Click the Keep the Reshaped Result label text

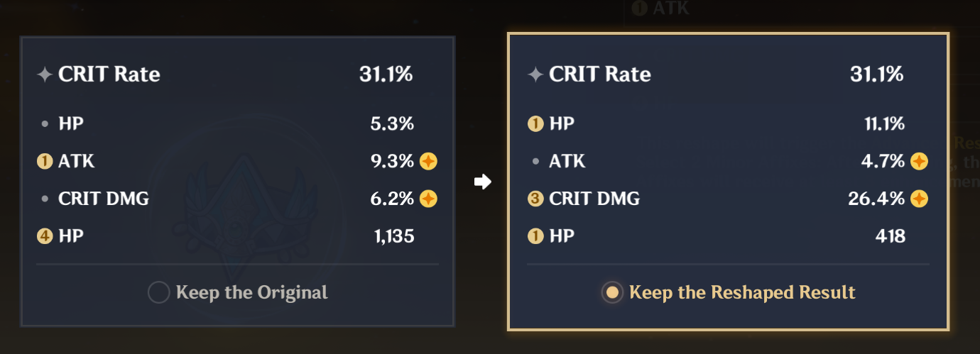click(742, 292)
